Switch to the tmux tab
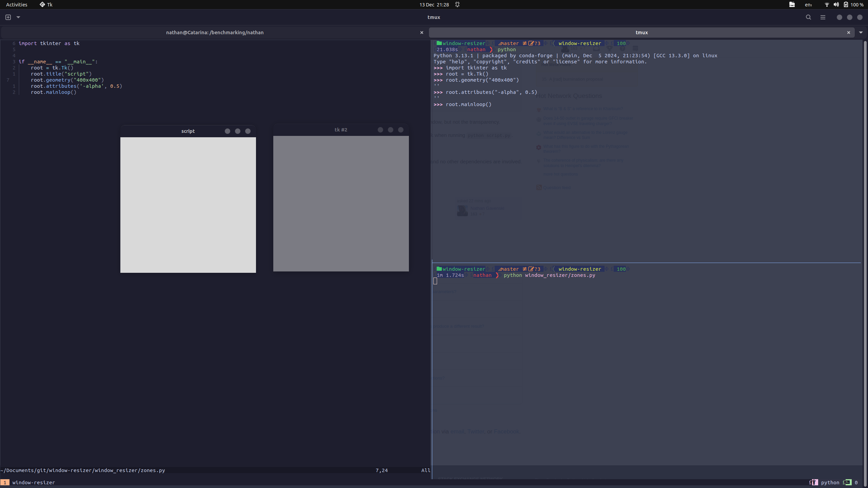The height and width of the screenshot is (488, 868). (642, 33)
